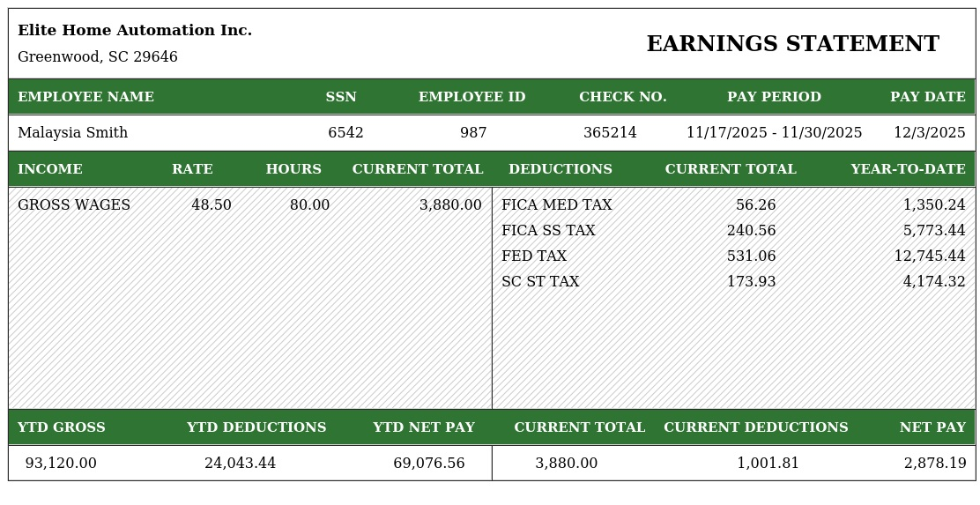Select the FICA MED TAX label
Viewport: 980px width, 505px height.
tap(557, 205)
